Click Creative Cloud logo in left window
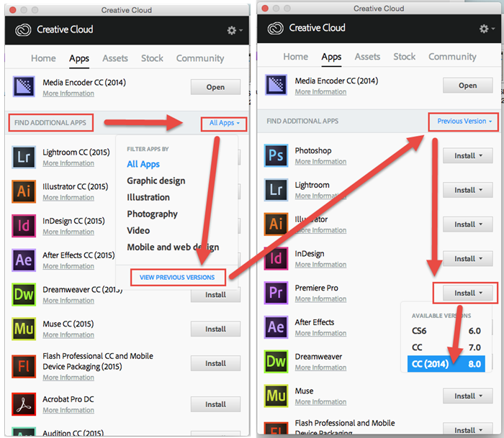 click(23, 30)
